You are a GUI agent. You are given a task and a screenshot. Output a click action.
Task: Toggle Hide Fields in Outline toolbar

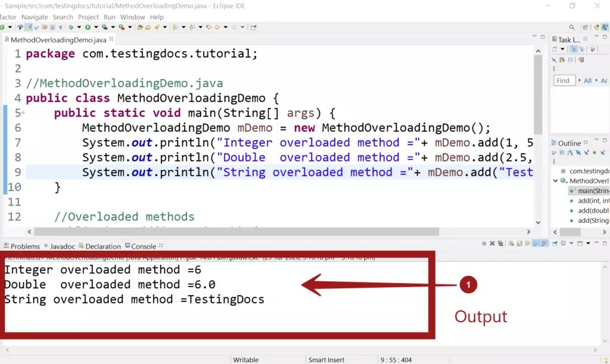578,153
